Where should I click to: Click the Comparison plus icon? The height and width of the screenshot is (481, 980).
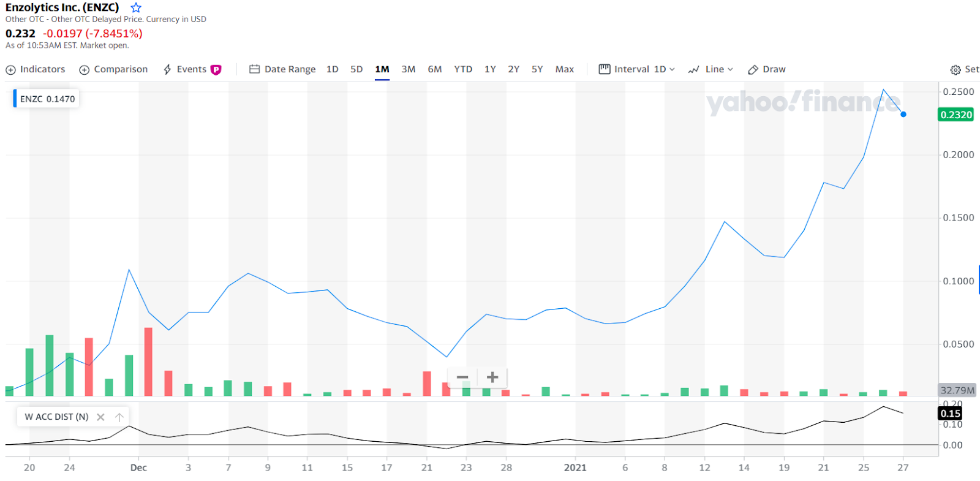click(x=85, y=70)
